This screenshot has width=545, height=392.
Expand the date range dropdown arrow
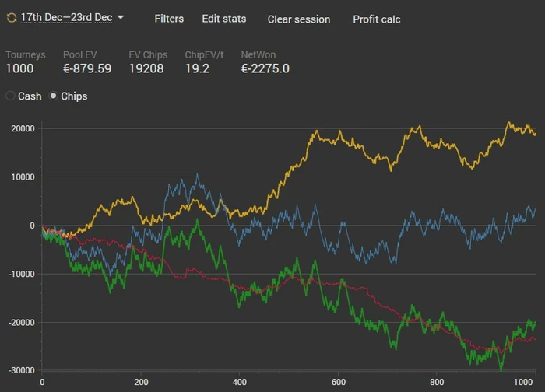[121, 18]
